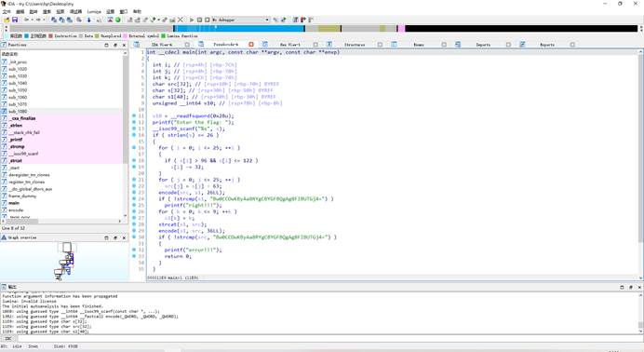Click the Structures tab icon
This screenshot has width=644, height=352.
click(x=329, y=45)
